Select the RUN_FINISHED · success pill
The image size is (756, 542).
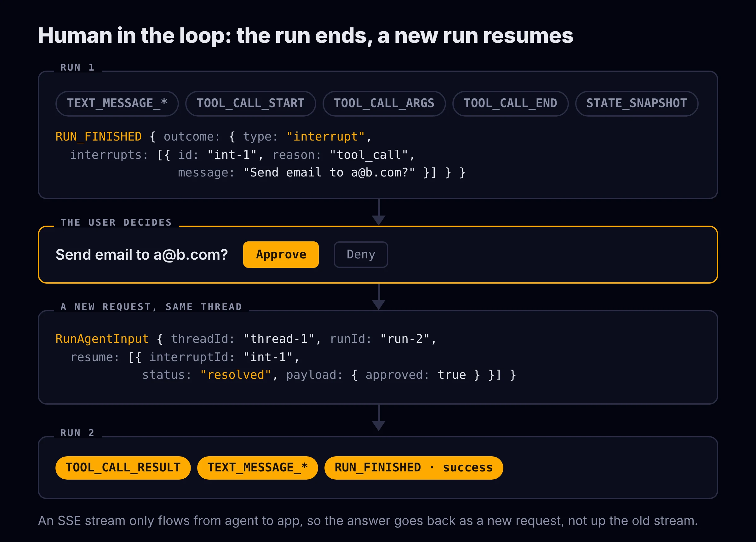pyautogui.click(x=414, y=468)
